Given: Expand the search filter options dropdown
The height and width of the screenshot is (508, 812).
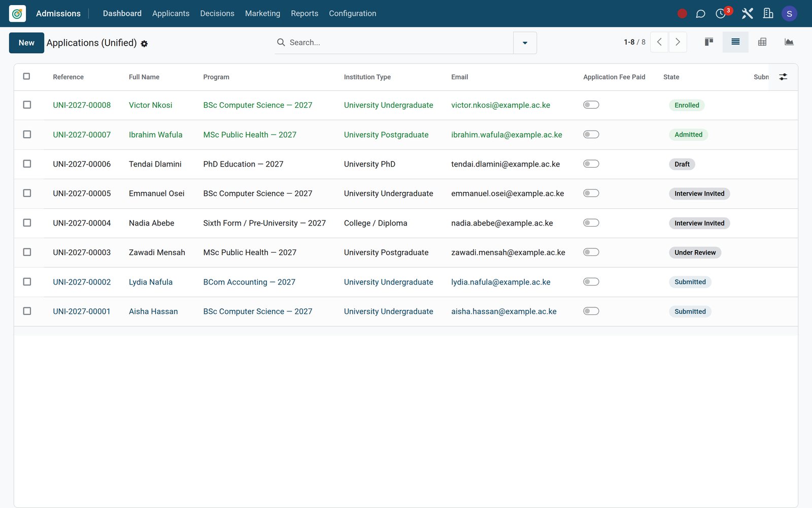Looking at the screenshot, I should coord(525,43).
